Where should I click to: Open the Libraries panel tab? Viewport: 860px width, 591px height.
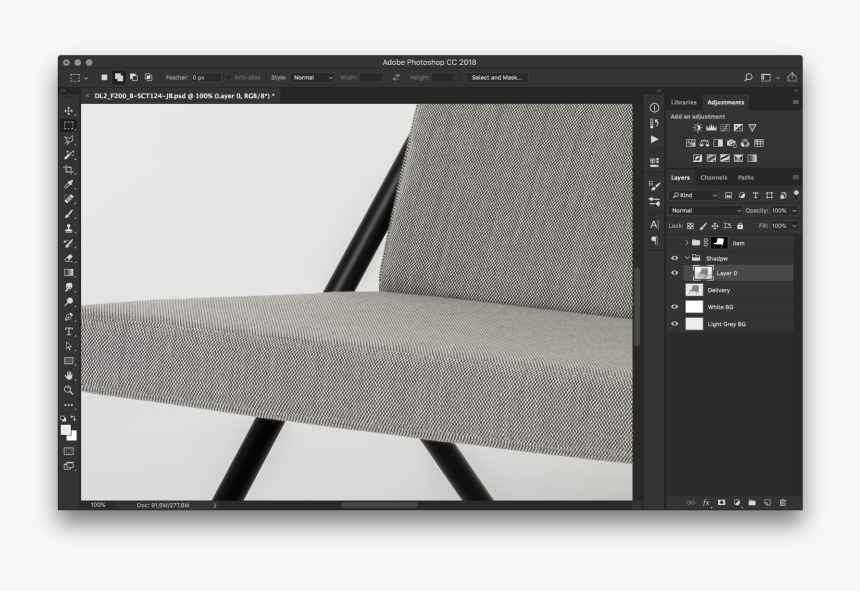click(684, 102)
